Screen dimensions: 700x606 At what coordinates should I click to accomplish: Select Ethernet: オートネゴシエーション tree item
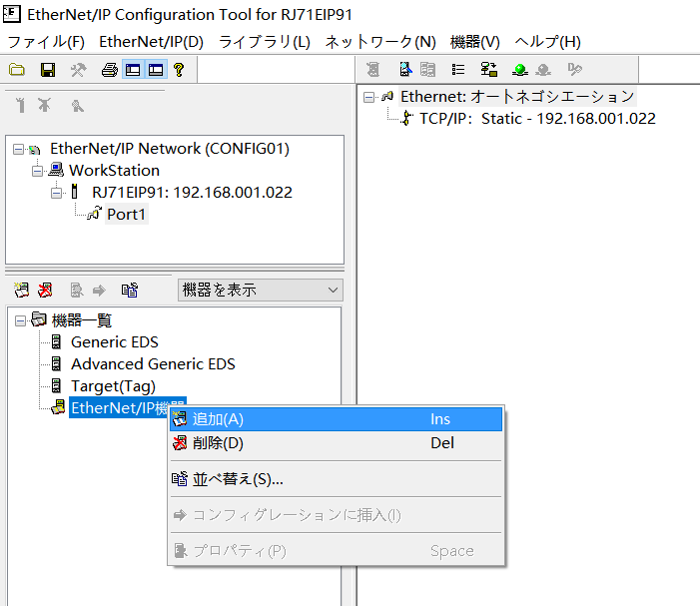[x=517, y=97]
